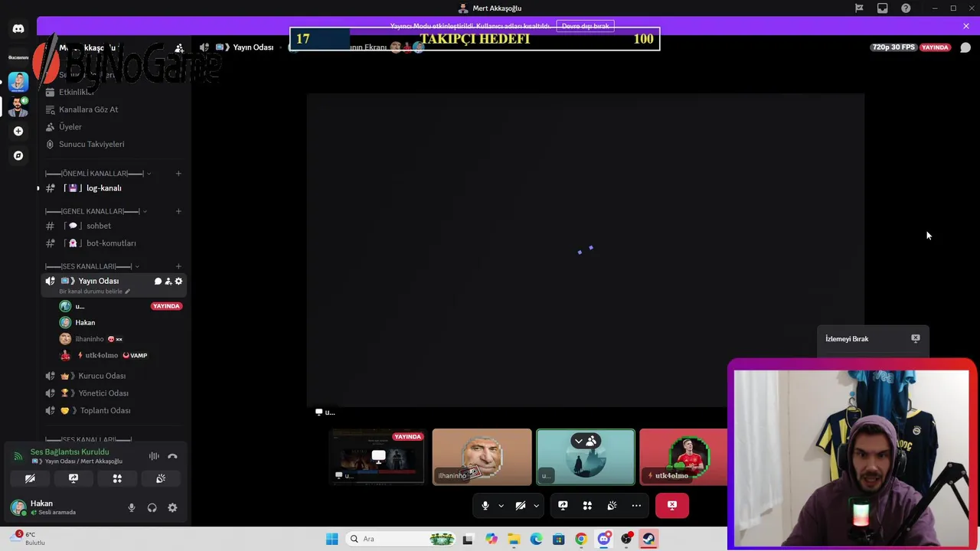Select the YAYINDA stream thumbnail
This screenshot has height=551, width=980.
377,457
